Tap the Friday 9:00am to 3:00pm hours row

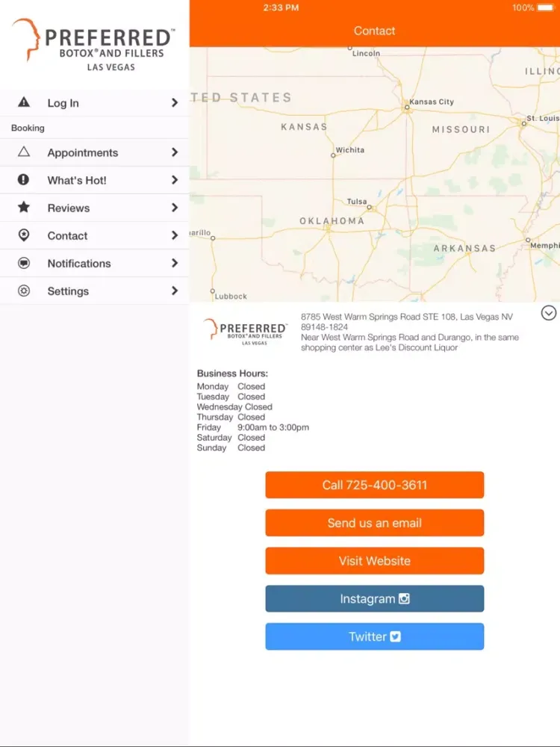(253, 427)
